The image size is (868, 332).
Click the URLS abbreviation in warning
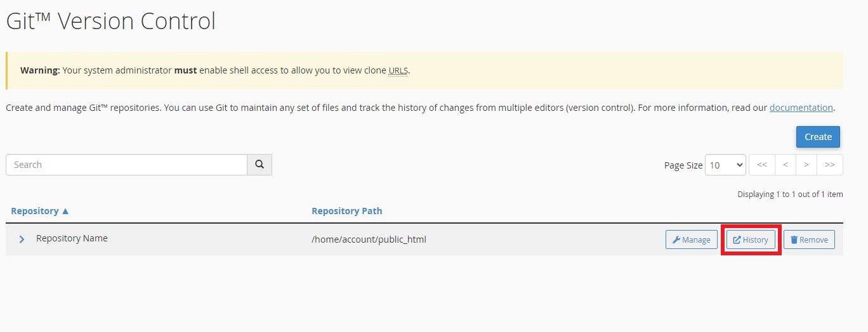coord(398,70)
